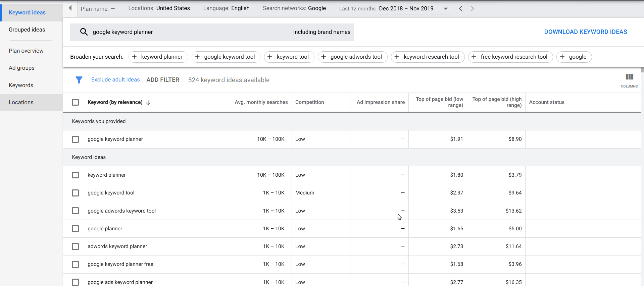Viewport: 644px width, 286px height.
Task: Check the 'google keyword planner' row checkbox
Action: click(76, 139)
